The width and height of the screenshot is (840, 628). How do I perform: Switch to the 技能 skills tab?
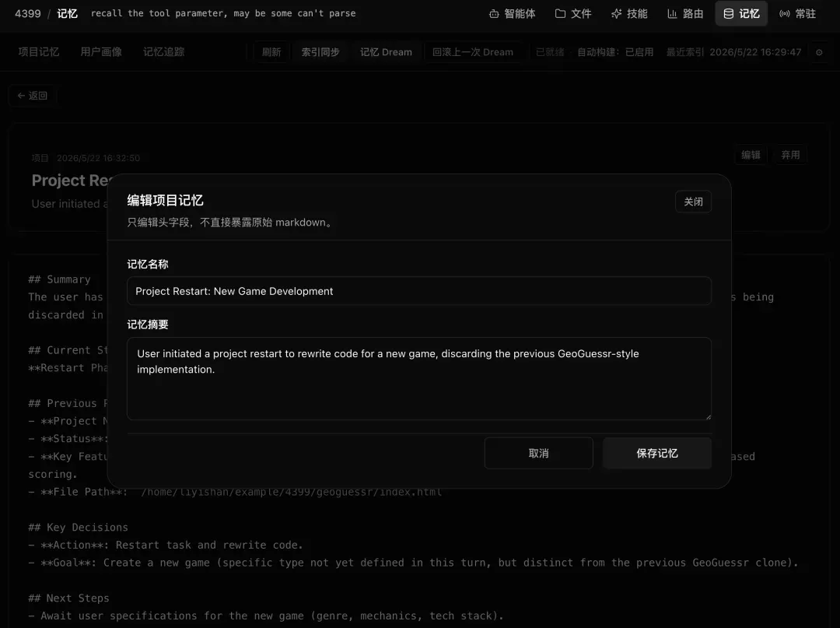[629, 13]
